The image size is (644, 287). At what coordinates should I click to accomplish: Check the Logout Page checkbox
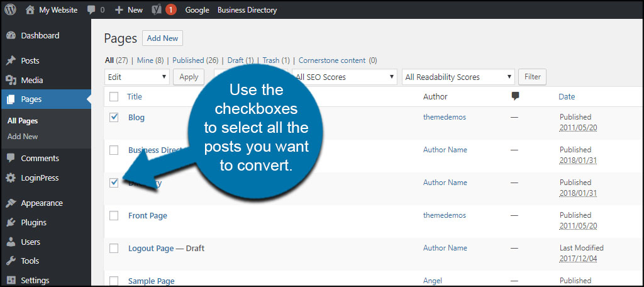coord(114,249)
